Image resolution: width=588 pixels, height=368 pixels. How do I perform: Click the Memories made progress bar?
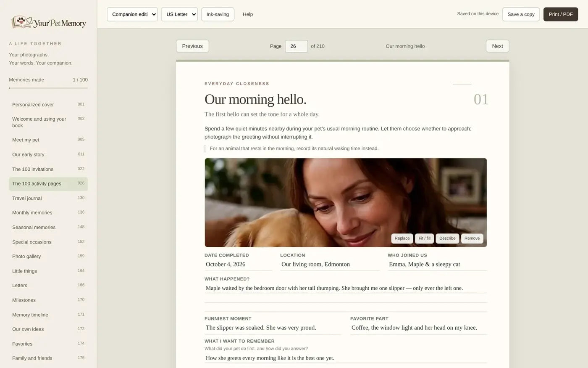tap(48, 88)
